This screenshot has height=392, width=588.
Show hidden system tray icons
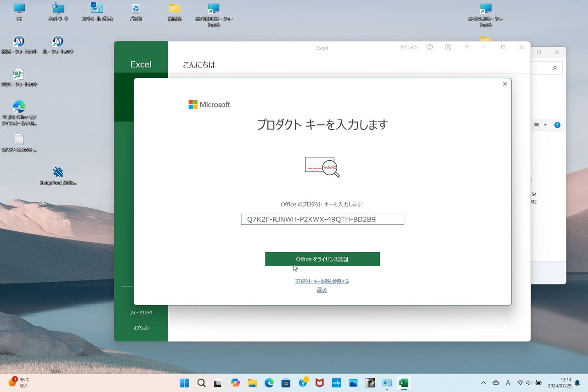(483, 383)
